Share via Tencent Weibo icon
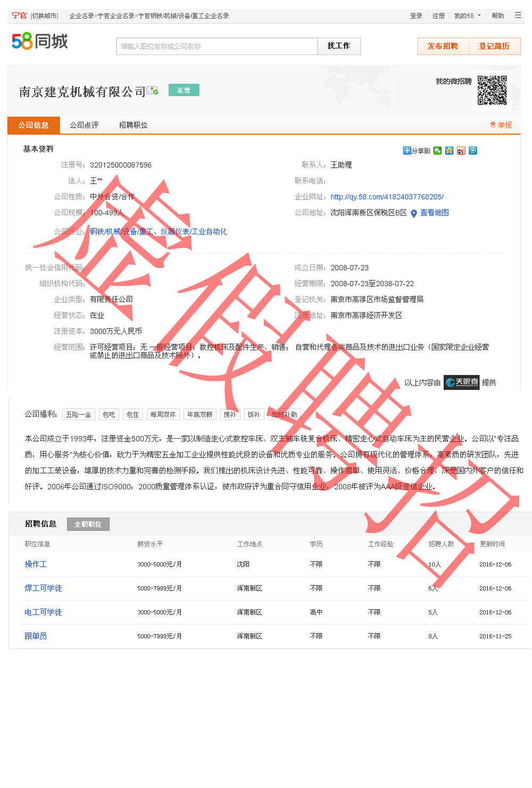 [x=472, y=151]
